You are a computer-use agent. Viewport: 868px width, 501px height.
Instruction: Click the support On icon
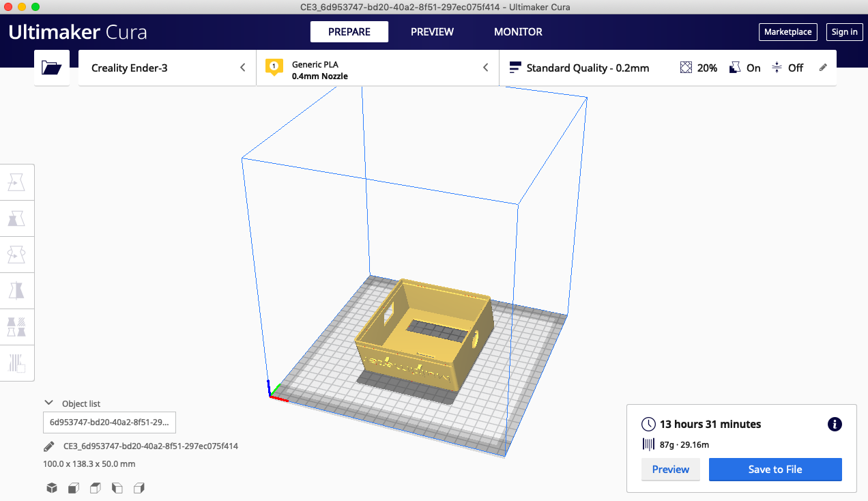click(x=734, y=68)
